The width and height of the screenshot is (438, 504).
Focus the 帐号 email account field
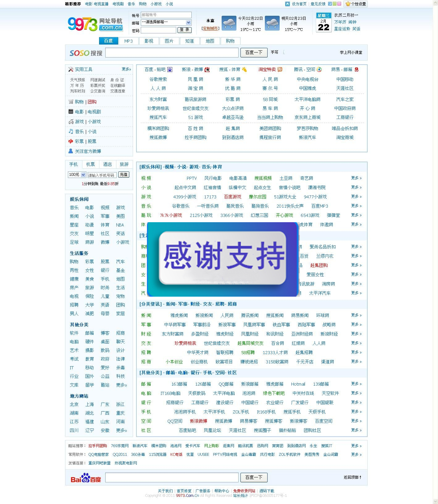click(x=166, y=15)
